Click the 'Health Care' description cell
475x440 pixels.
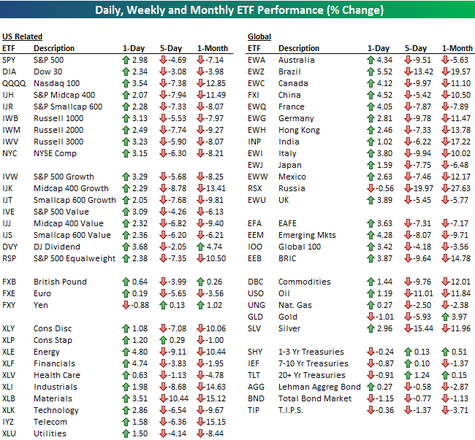pos(57,375)
